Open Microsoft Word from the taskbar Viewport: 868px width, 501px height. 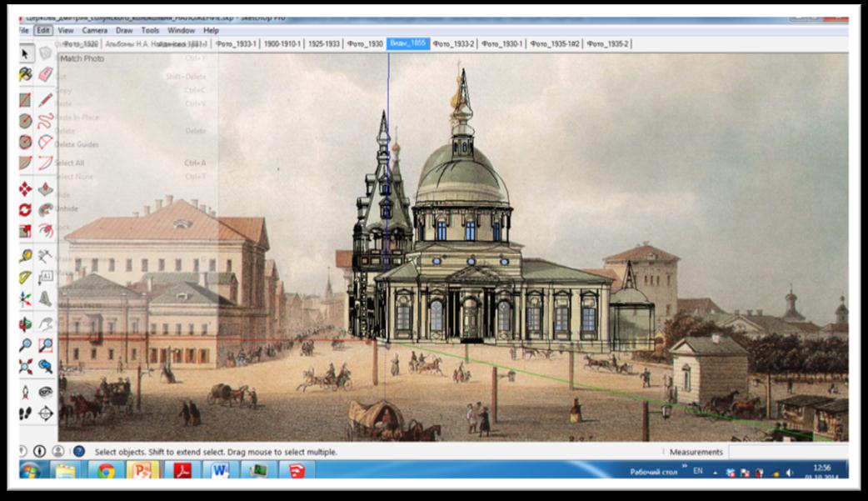click(x=220, y=472)
